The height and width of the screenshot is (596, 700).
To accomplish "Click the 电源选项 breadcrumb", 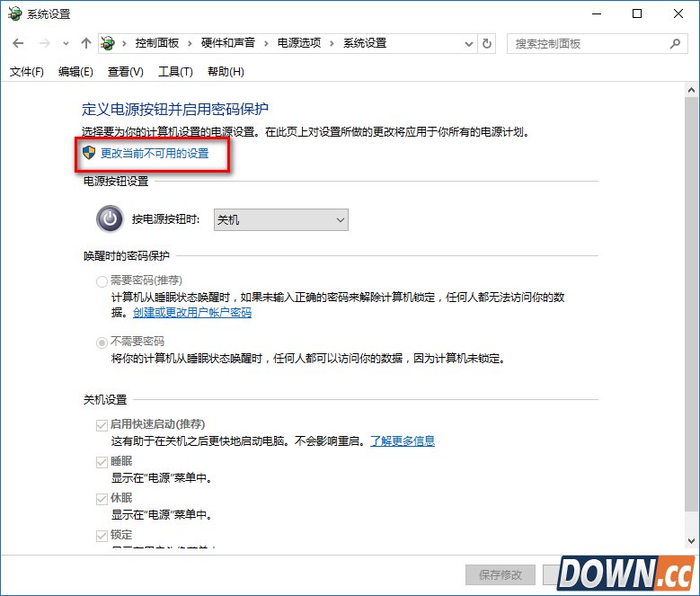I will click(x=299, y=43).
